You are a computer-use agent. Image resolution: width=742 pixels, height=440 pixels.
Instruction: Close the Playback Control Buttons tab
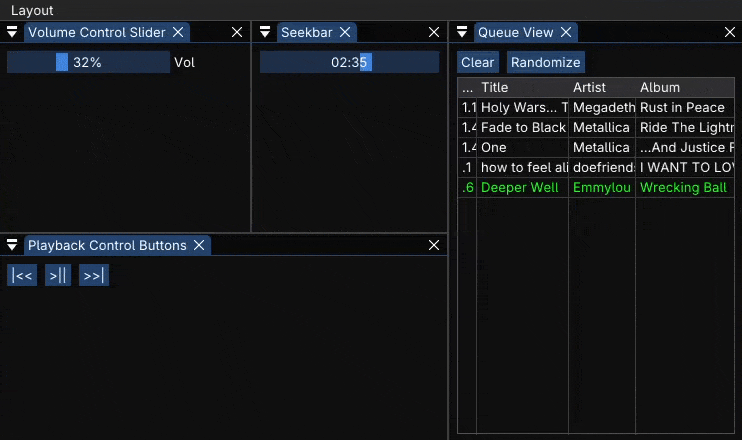(x=199, y=245)
